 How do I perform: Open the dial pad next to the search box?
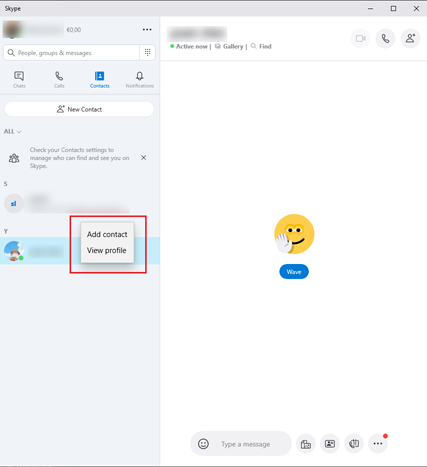coord(147,52)
